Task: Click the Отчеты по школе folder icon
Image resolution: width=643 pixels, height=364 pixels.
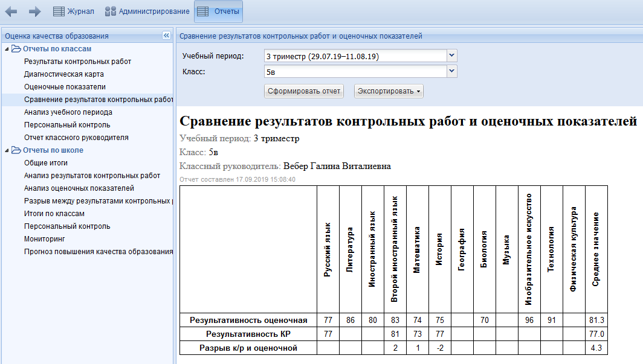Action: (x=16, y=150)
